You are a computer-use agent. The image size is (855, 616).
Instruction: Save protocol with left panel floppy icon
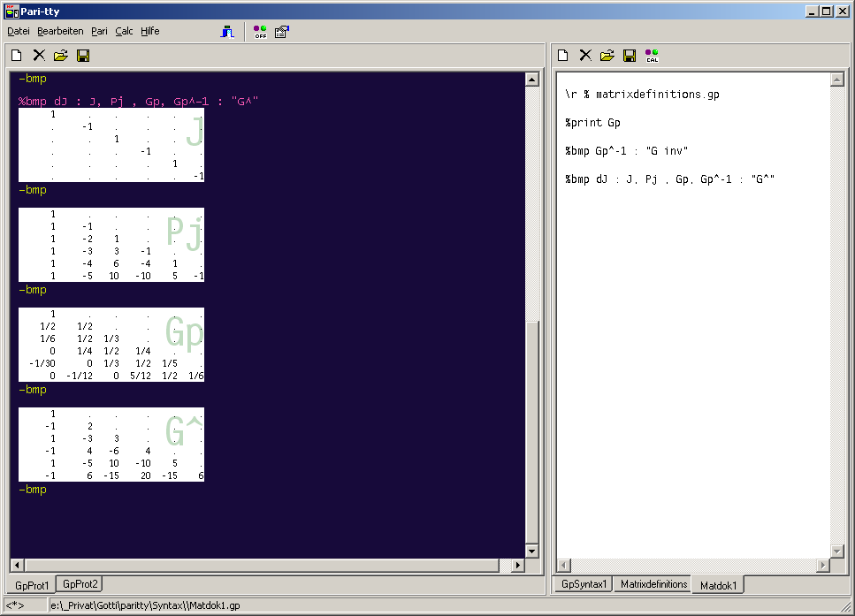83,56
